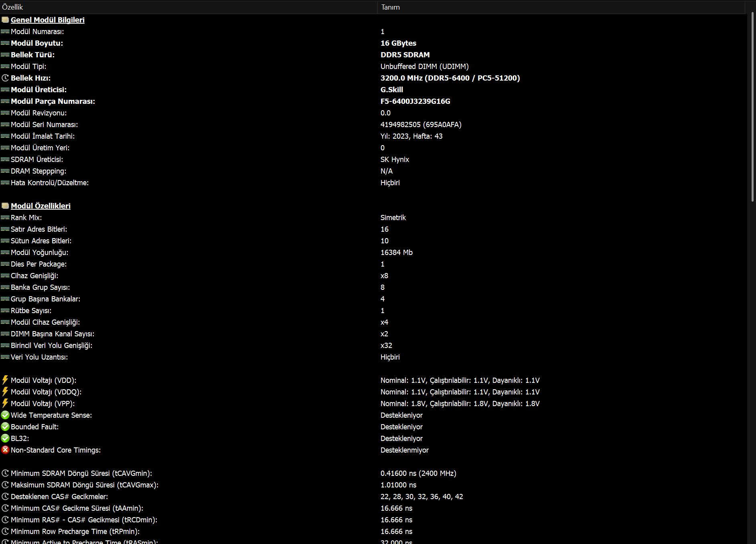The image size is (756, 544).
Task: Click the vertical scrollbar thumb
Action: coord(752,106)
